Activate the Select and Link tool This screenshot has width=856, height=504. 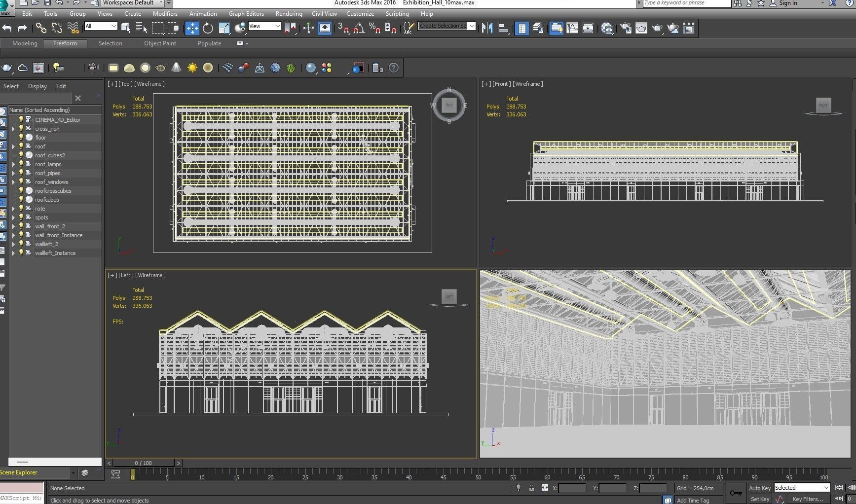pos(41,28)
